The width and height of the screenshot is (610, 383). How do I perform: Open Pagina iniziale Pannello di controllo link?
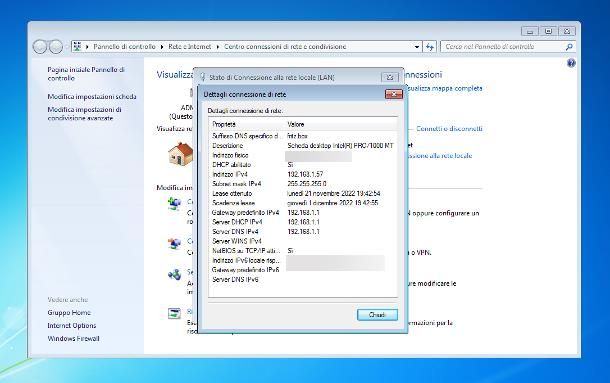[x=86, y=74]
